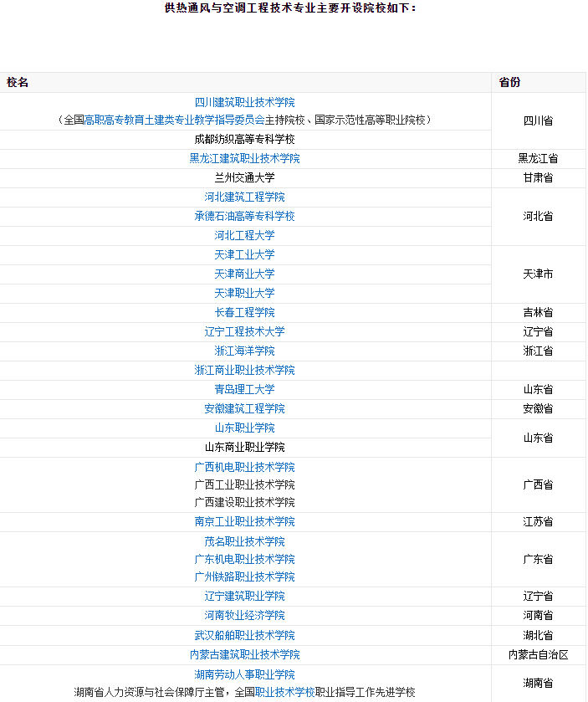
Task: Visit the 河北工程大学 link
Action: click(244, 235)
